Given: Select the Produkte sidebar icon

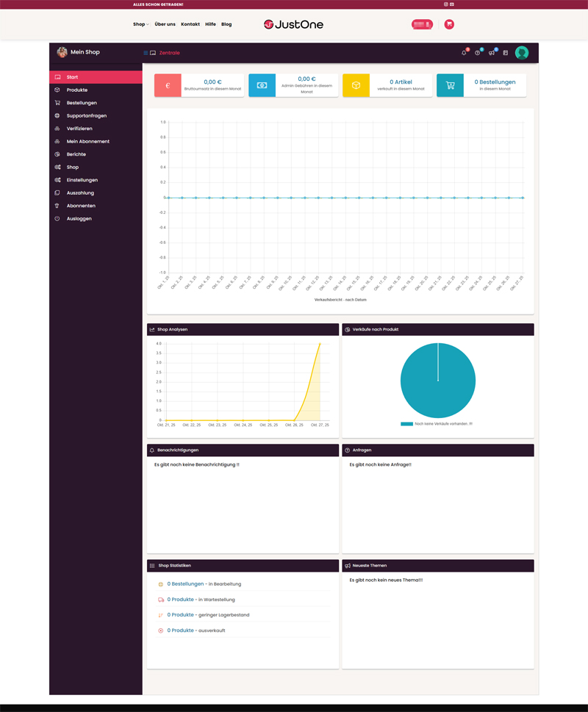Looking at the screenshot, I should [x=58, y=90].
